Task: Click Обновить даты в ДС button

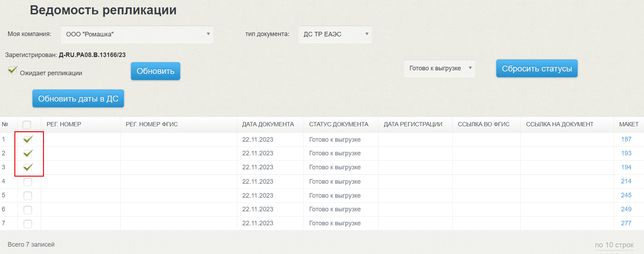Action: click(x=78, y=99)
